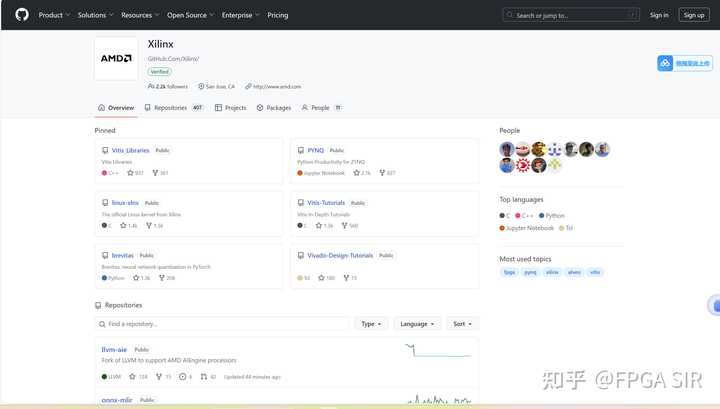Click fork count of Vitis-Tutorials
Image resolution: width=720 pixels, height=409 pixels.
coord(349,225)
